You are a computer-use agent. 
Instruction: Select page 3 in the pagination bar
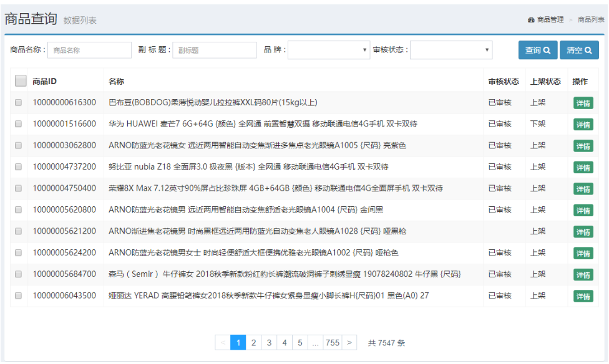(268, 343)
